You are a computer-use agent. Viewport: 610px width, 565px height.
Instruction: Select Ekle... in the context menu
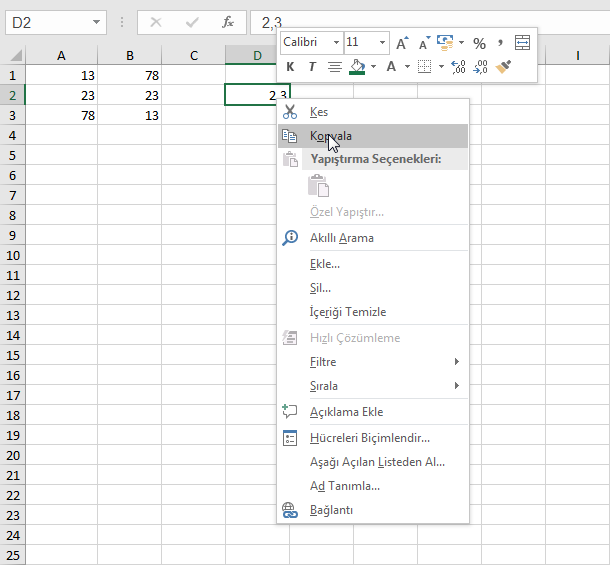(x=373, y=264)
